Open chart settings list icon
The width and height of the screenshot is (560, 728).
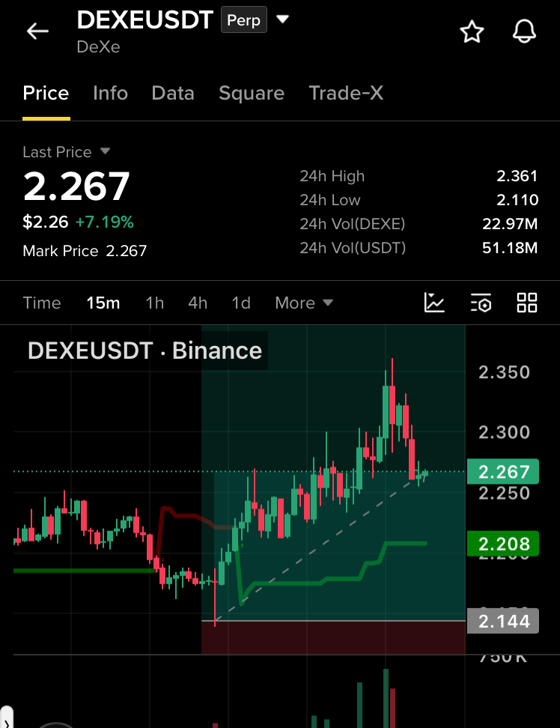click(x=481, y=303)
